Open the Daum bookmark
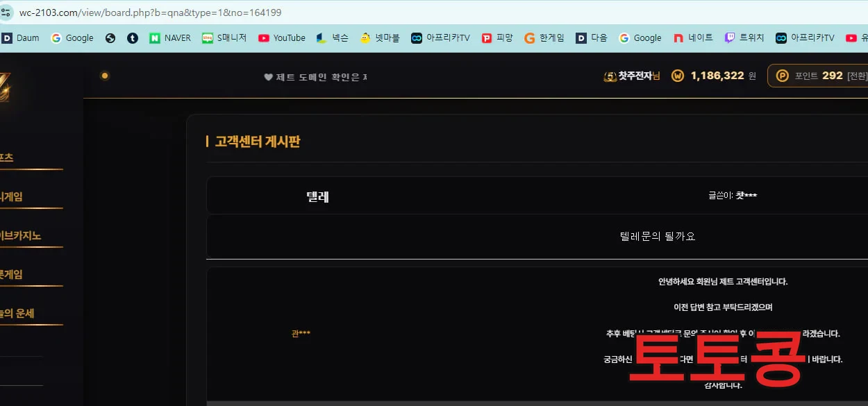The width and height of the screenshot is (868, 406). pyautogui.click(x=21, y=38)
